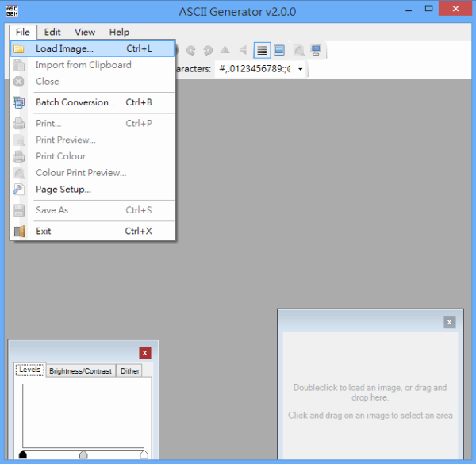
Task: Click the image drop area text
Action: pos(370,401)
